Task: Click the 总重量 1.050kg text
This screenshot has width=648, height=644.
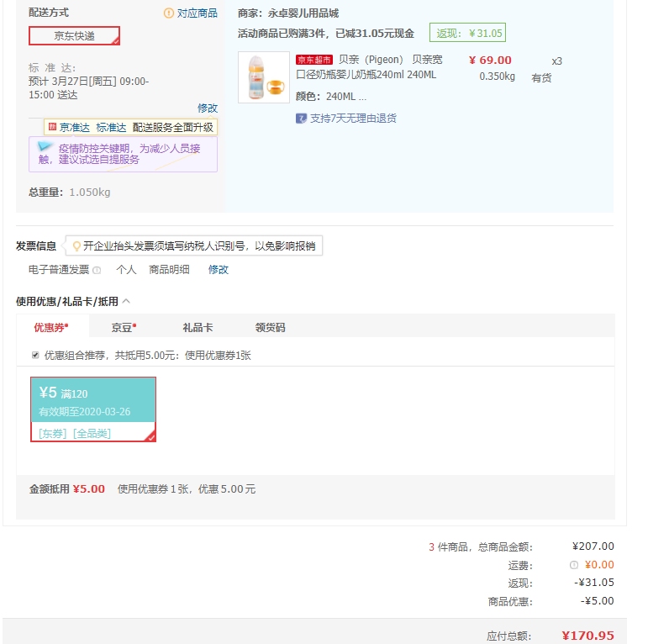Action: click(70, 193)
